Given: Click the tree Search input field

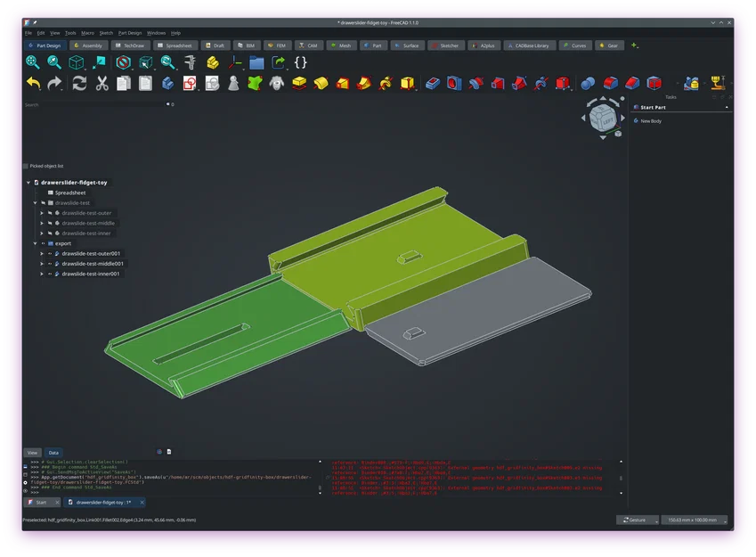Looking at the screenshot, I should pos(94,104).
